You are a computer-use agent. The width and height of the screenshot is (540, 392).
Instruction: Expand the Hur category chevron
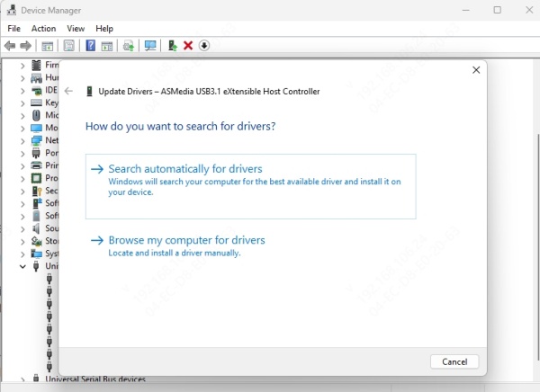pyautogui.click(x=22, y=78)
